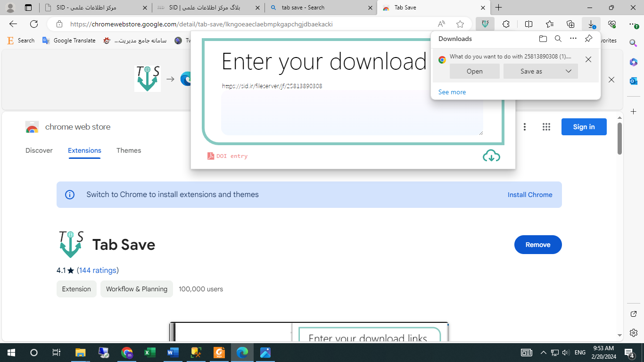Search downloads using the magnifier icon
The image size is (644, 362).
tap(558, 39)
